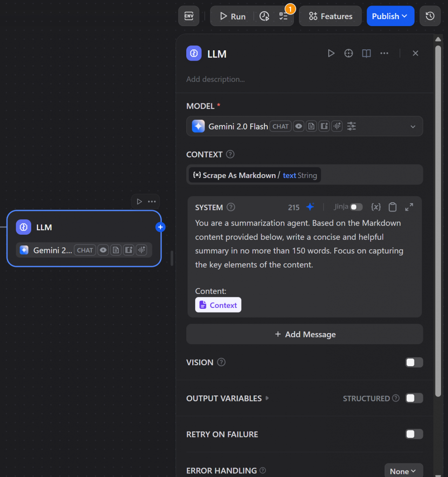Expand system prompt editor to fullscreen
The height and width of the screenshot is (477, 448).
pos(409,207)
